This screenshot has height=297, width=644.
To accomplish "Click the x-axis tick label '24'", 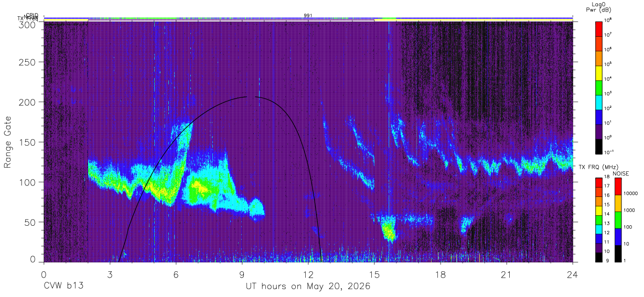I will pos(573,274).
